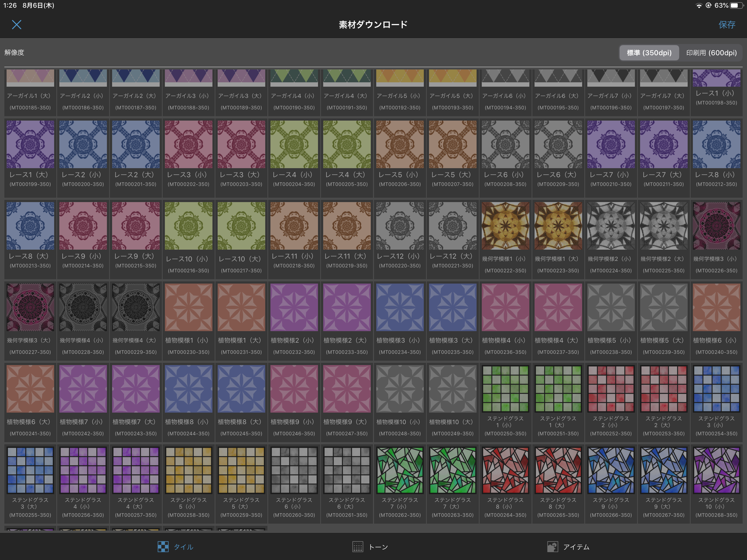Screen dimensions: 747x560
Task: Switch to the アイテム tab
Action: (x=568, y=547)
